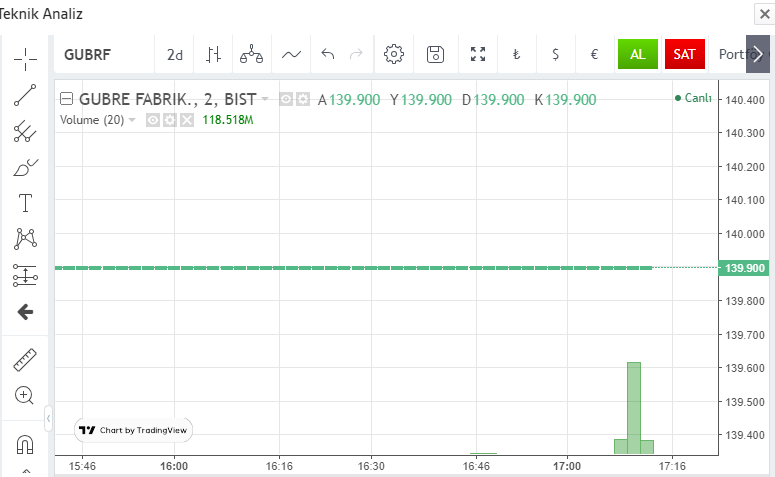Select the crosshair cursor tool
775x477 pixels.
point(25,60)
